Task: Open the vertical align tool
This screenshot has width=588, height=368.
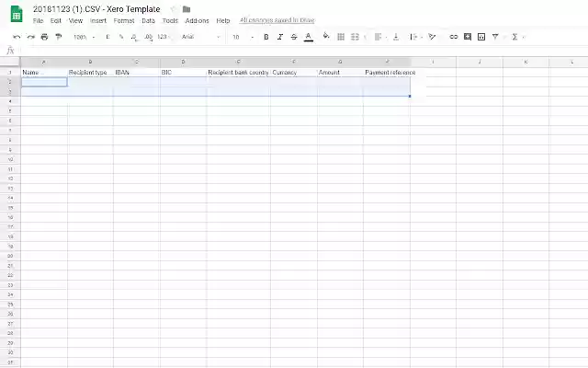Action: point(396,37)
